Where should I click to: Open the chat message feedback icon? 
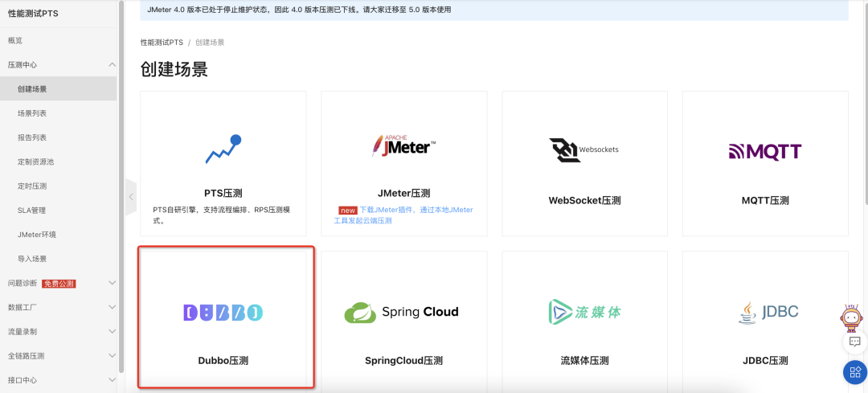[x=854, y=342]
